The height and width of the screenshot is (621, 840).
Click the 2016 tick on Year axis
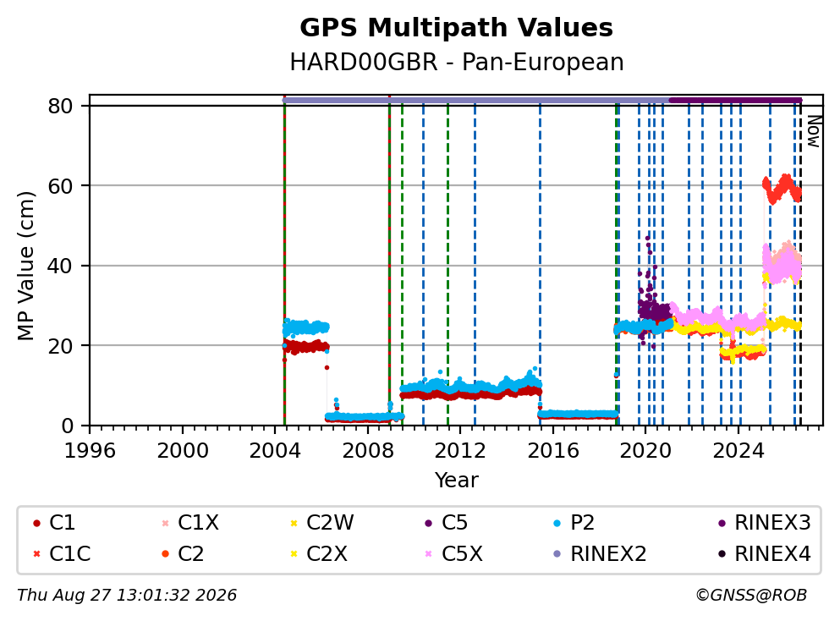[x=553, y=450]
